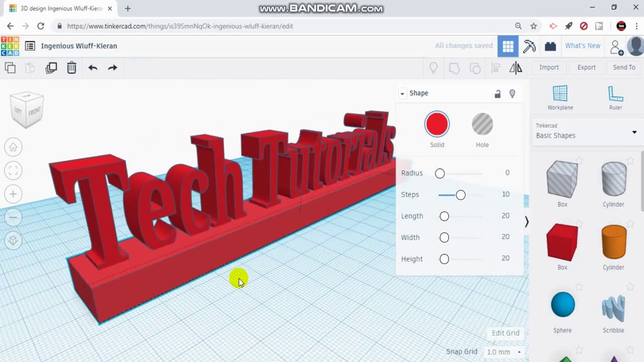Open the Blocks pickaxe mode
Viewport: 644px width, 362px height.
(529, 46)
